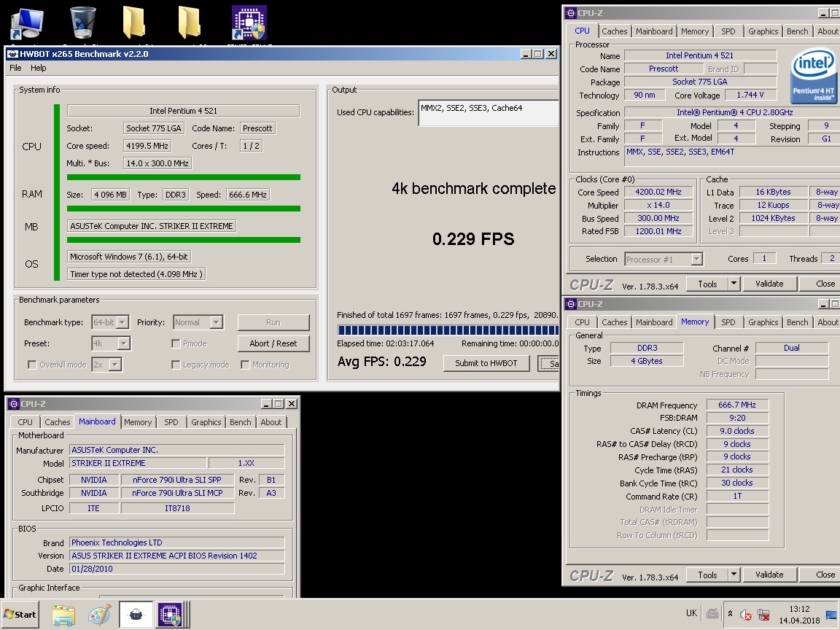The width and height of the screenshot is (840, 630).
Task: Open Tools dropdown arrow in CPU-Z CPU window
Action: pyautogui.click(x=734, y=284)
